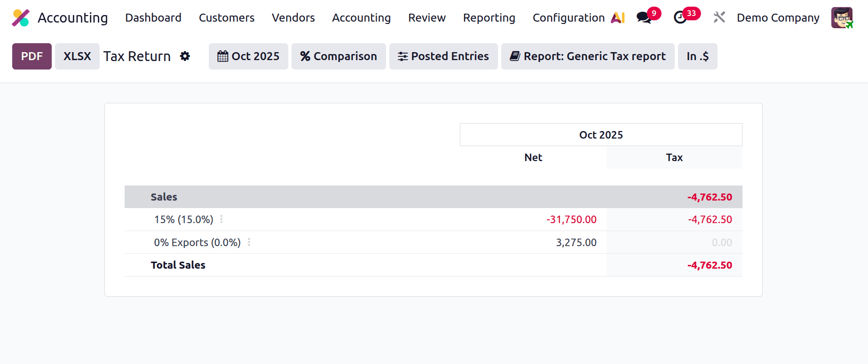The image size is (868, 364).
Task: Open the user avatar menu
Action: (842, 18)
